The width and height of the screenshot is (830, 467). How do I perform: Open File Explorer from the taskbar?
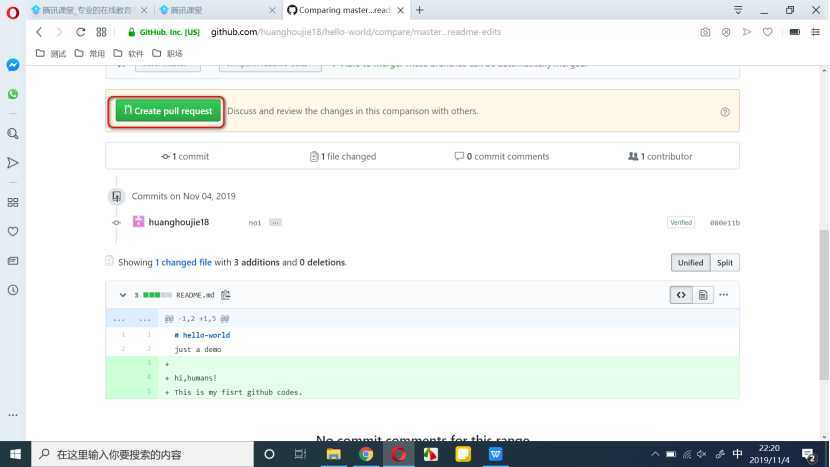[333, 454]
